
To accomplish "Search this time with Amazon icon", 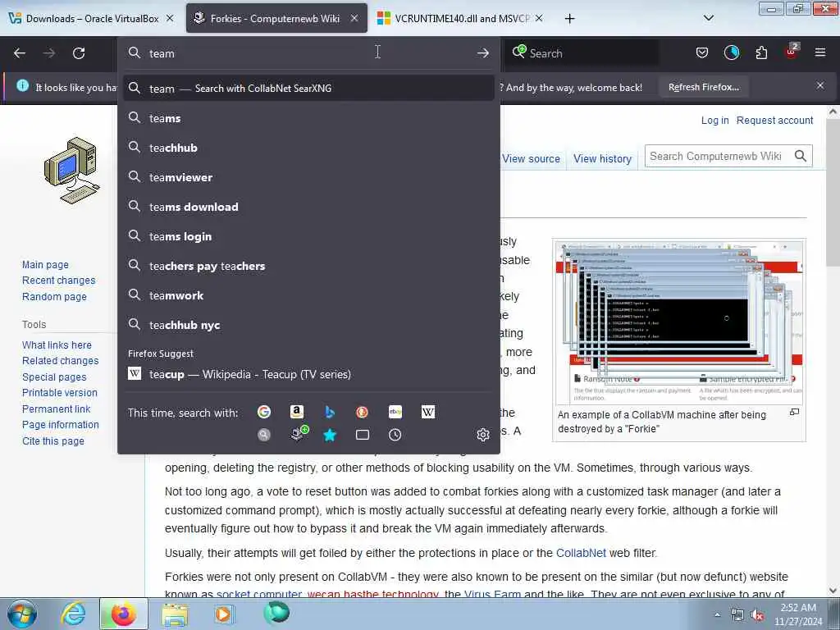I will [x=297, y=412].
